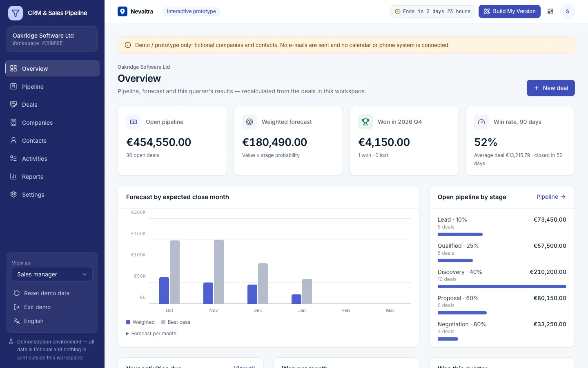Screen dimensions: 588x368
Task: Click the "1 won · 0 lost" text
Action: pos(373,155)
